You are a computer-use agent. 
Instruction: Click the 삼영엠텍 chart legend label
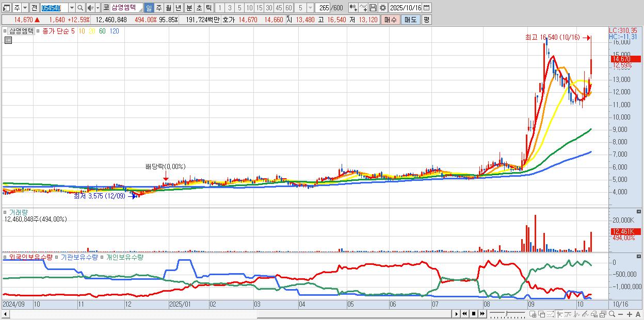coord(21,31)
